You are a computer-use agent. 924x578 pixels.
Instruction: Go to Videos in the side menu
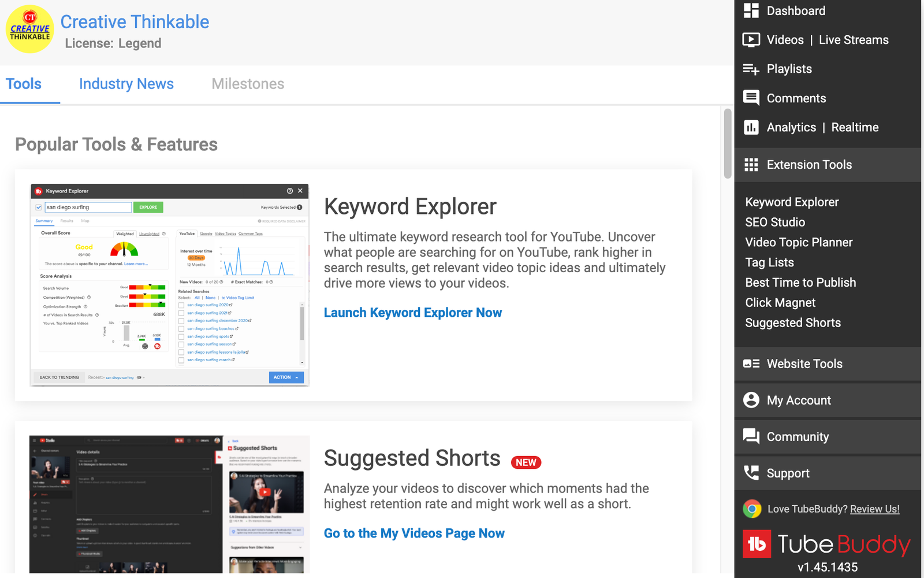tap(785, 40)
